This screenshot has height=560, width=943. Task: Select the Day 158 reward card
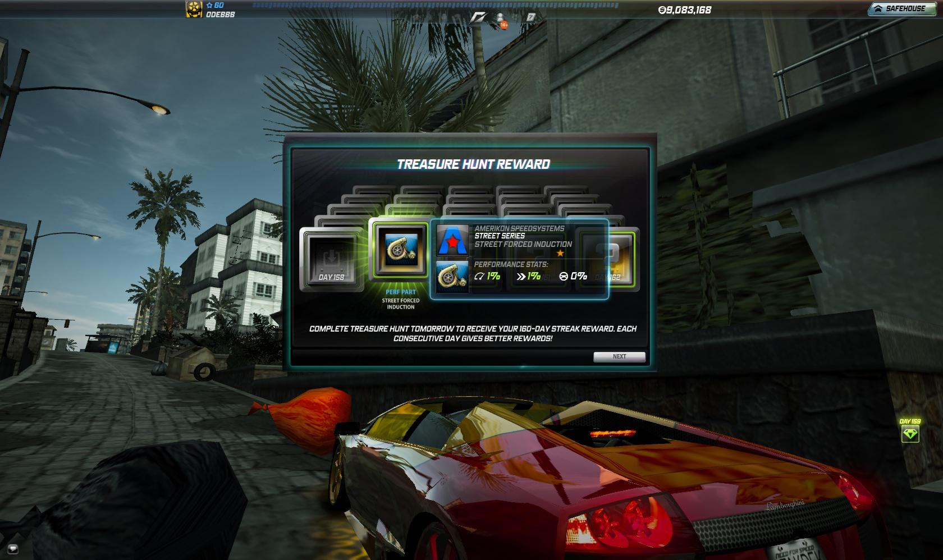click(x=331, y=259)
